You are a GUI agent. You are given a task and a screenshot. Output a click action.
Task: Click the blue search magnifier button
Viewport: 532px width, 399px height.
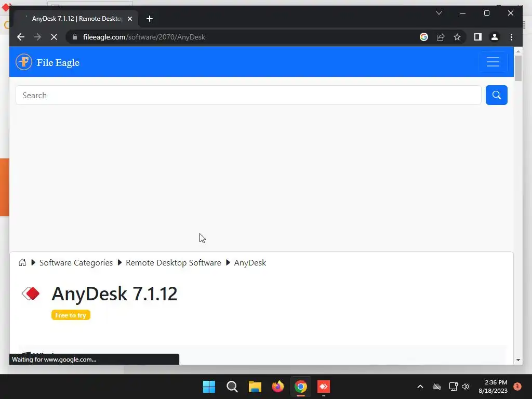(x=496, y=95)
